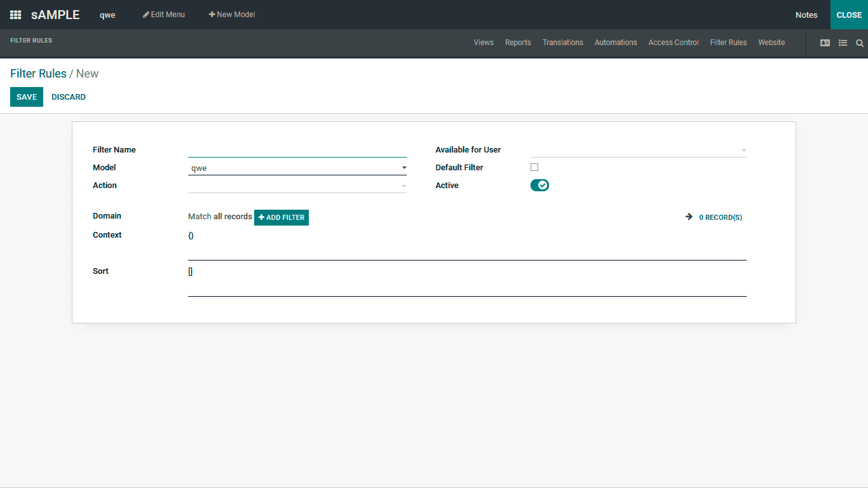Image resolution: width=868 pixels, height=488 pixels.
Task: Click DISCARD to cancel changes
Action: pos(68,97)
